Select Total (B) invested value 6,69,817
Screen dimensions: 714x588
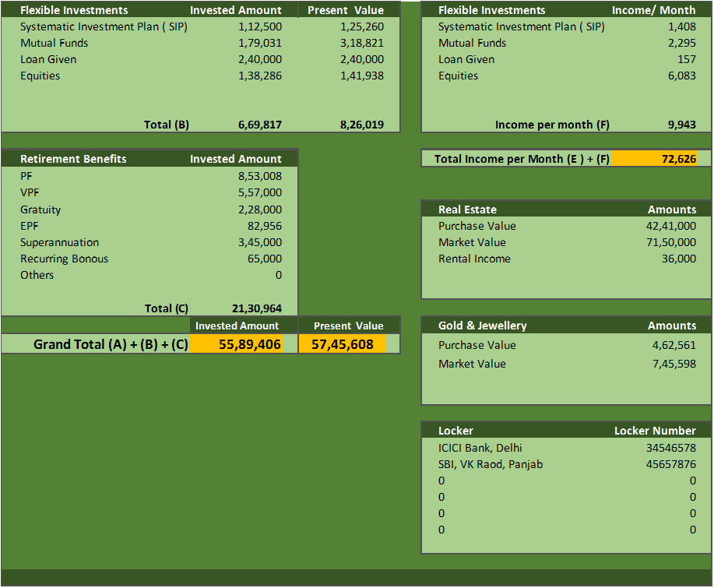tap(260, 125)
